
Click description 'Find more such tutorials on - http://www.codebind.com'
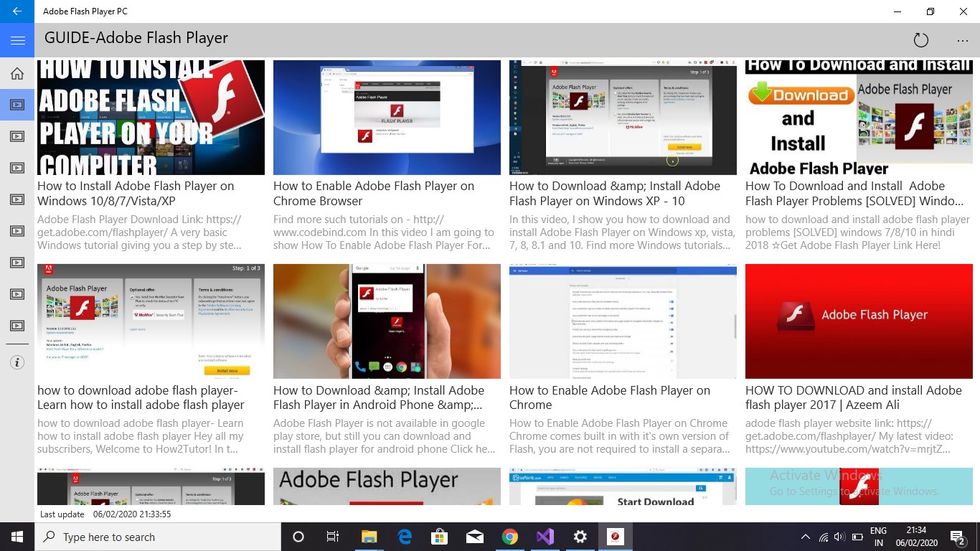[x=384, y=232]
